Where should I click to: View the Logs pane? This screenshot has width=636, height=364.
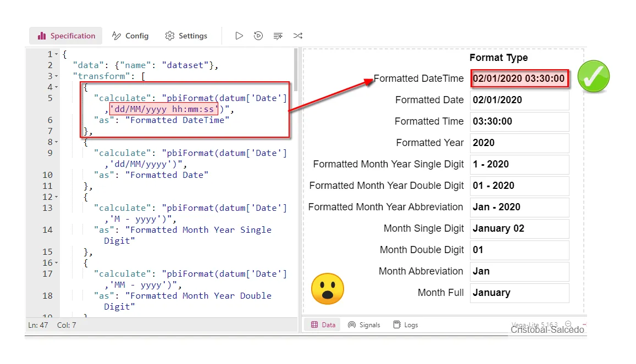click(406, 324)
